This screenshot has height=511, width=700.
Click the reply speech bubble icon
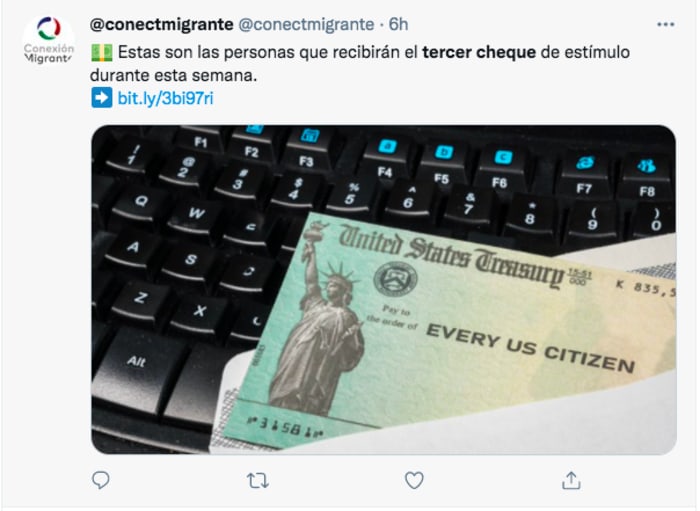point(100,480)
